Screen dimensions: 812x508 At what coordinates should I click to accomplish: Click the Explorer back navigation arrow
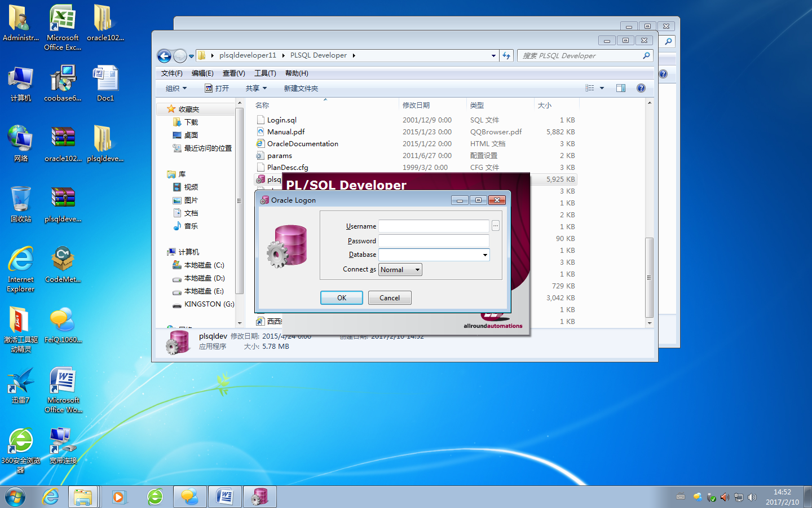click(x=164, y=56)
